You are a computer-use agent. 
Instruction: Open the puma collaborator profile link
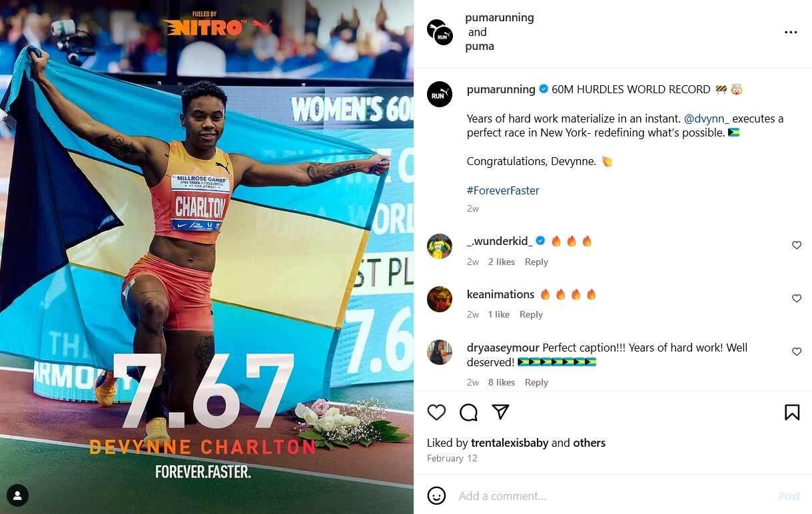click(x=480, y=47)
